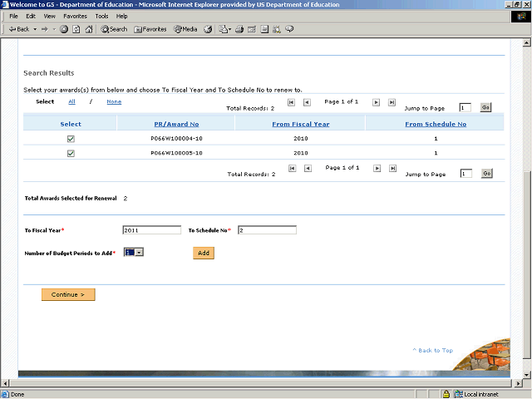This screenshot has width=532, height=399.
Task: Click the browser Back arrow icon
Action: (x=12, y=29)
